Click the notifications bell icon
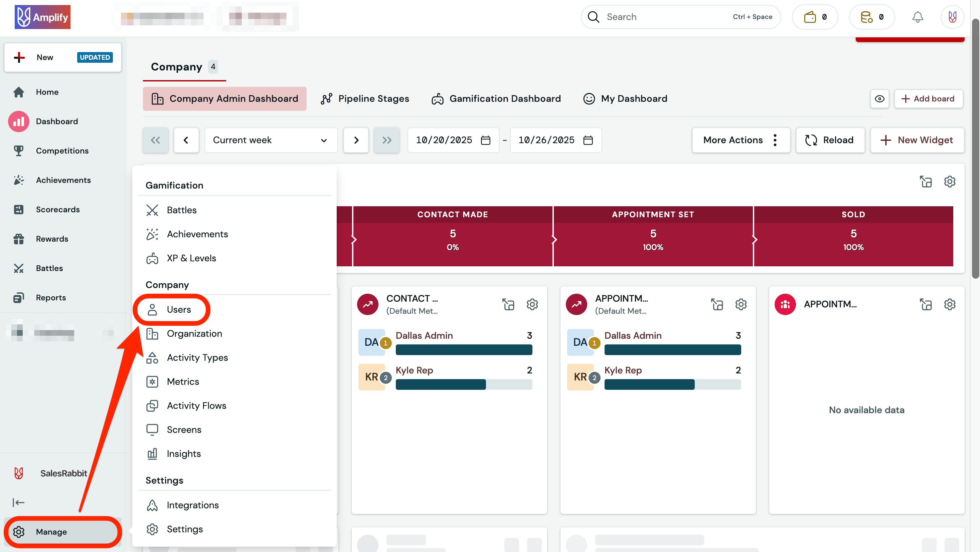The height and width of the screenshot is (552, 980). click(918, 17)
